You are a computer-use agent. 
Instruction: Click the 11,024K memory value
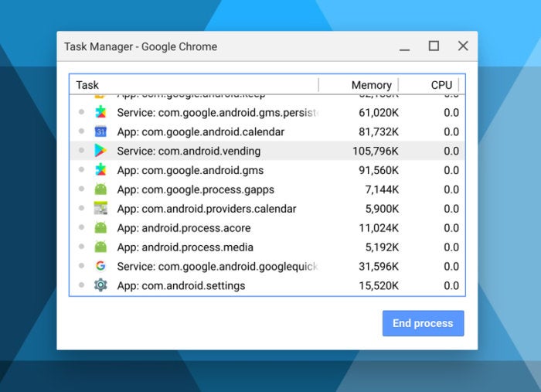[x=379, y=228]
